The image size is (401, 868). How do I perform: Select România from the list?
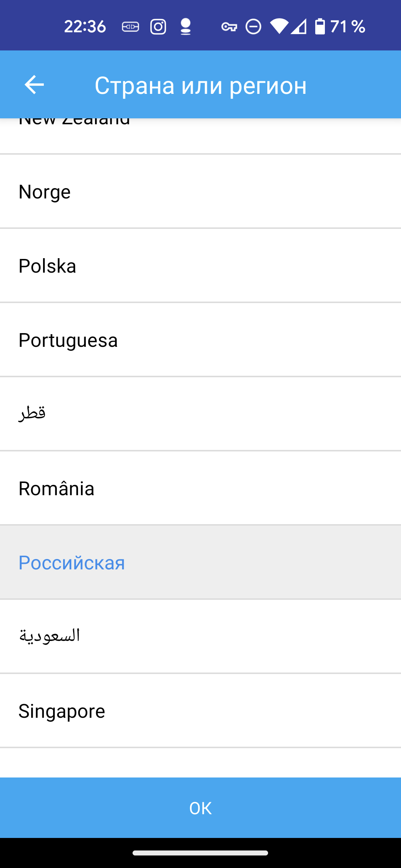point(200,488)
